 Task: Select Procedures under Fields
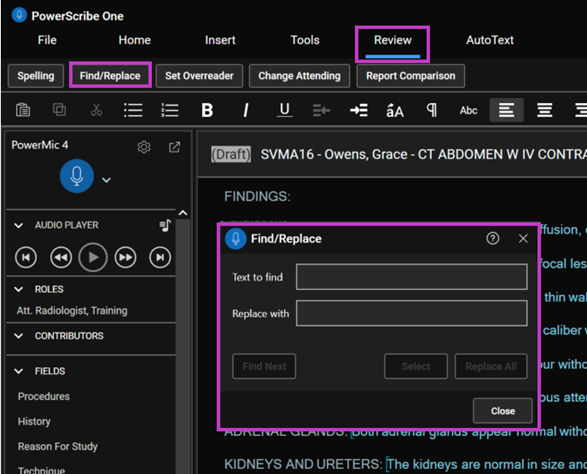pyautogui.click(x=44, y=396)
